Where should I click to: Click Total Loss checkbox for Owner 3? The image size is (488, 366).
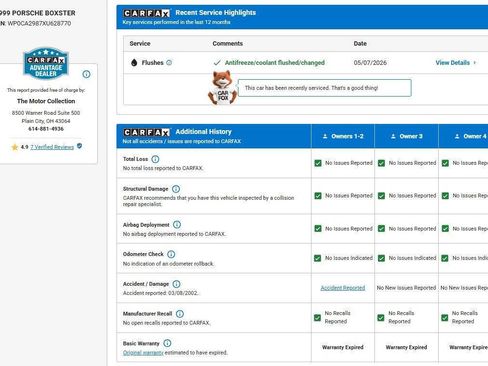pyautogui.click(x=381, y=163)
